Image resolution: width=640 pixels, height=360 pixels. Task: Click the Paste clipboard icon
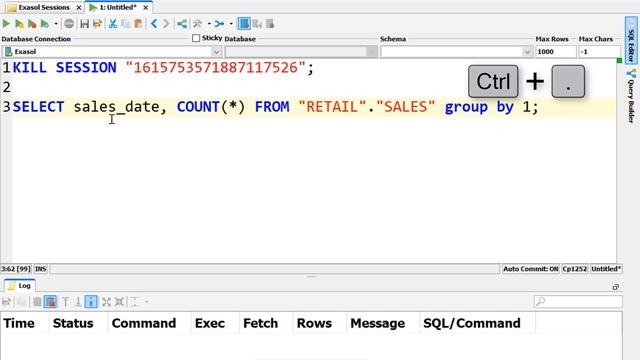(x=138, y=24)
